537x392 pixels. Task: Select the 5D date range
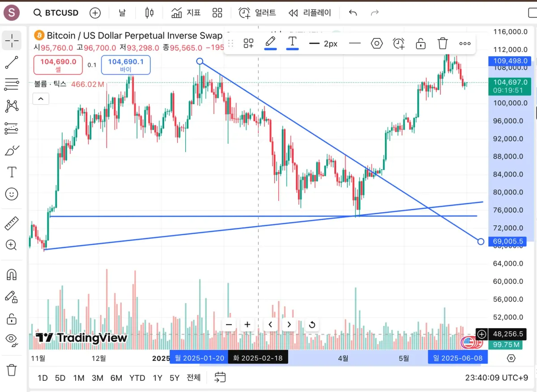coord(60,378)
